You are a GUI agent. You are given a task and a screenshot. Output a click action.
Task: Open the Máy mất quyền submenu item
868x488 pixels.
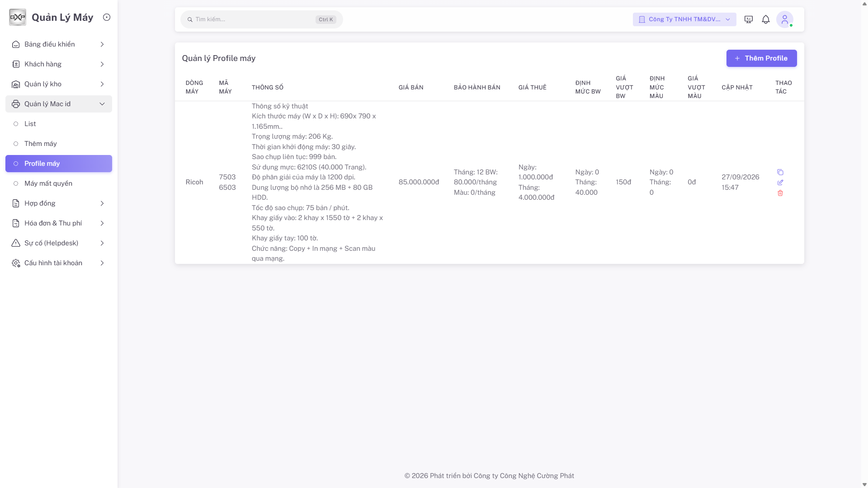[59, 183]
